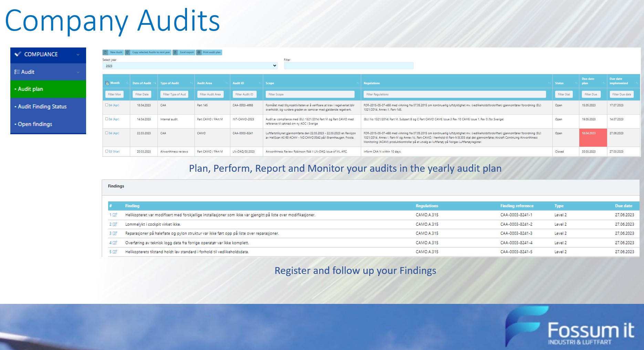Image resolution: width=644 pixels, height=350 pixels.
Task: Select the COMPLIANCE menu label
Action: point(41,54)
